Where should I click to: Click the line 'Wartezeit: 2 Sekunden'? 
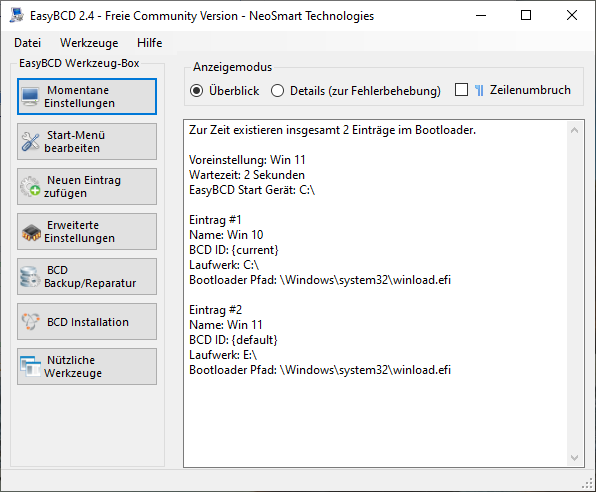coord(247,175)
